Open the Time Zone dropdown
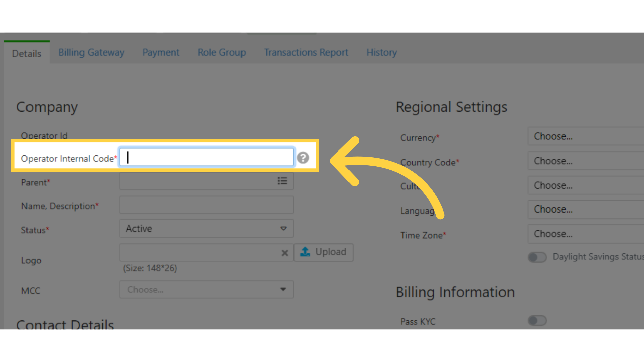 585,234
